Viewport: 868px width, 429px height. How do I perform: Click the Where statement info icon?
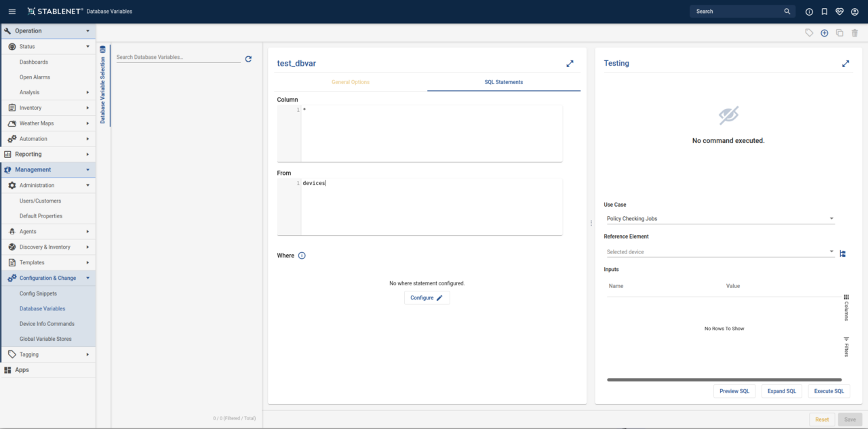coord(302,256)
